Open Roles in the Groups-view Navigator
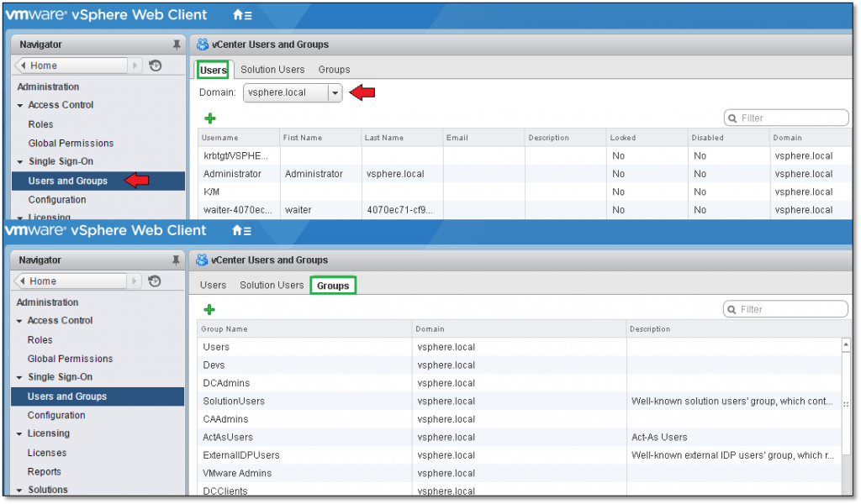 [x=40, y=340]
